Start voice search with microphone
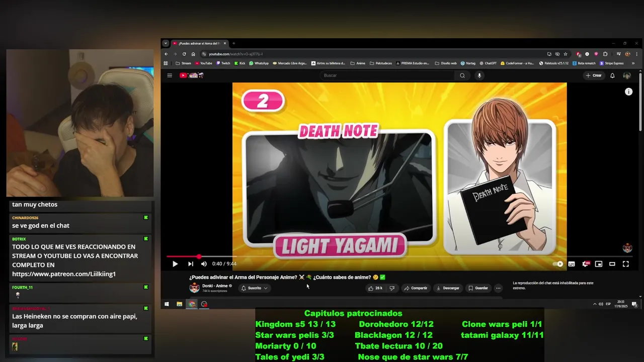 pos(479,75)
